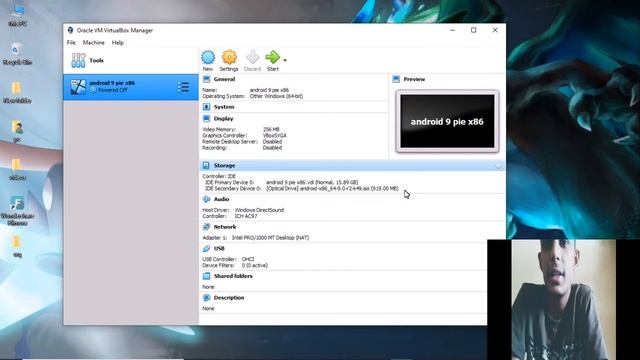Open the Shared folders heading

233,276
